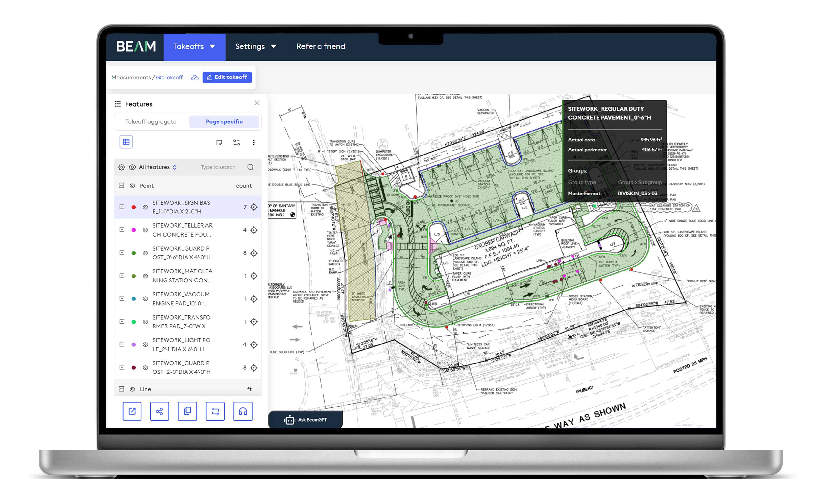Collapse the Point group section
The height and width of the screenshot is (504, 816).
[122, 186]
